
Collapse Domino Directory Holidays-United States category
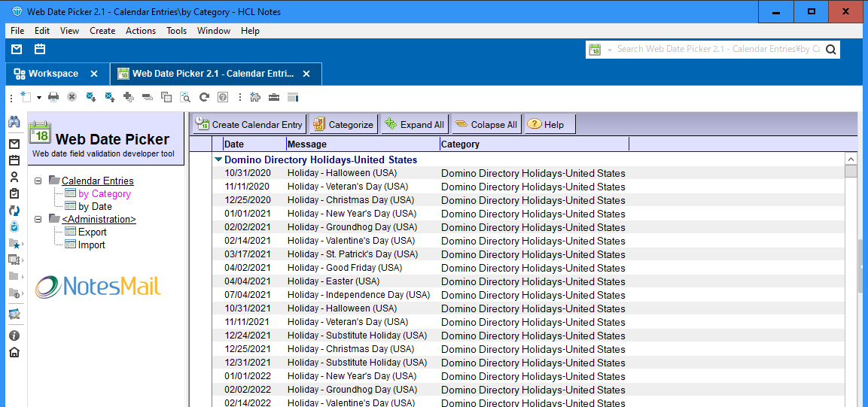(218, 159)
